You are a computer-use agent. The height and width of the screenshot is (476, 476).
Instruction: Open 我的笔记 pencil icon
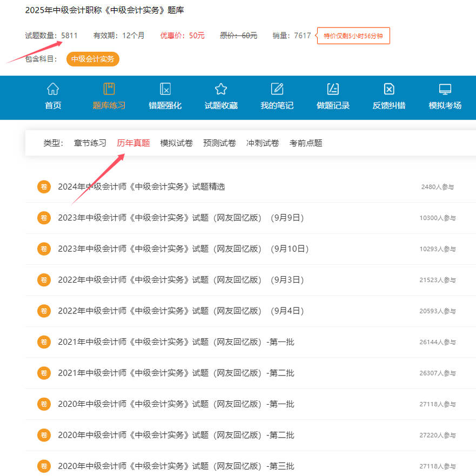pos(277,89)
